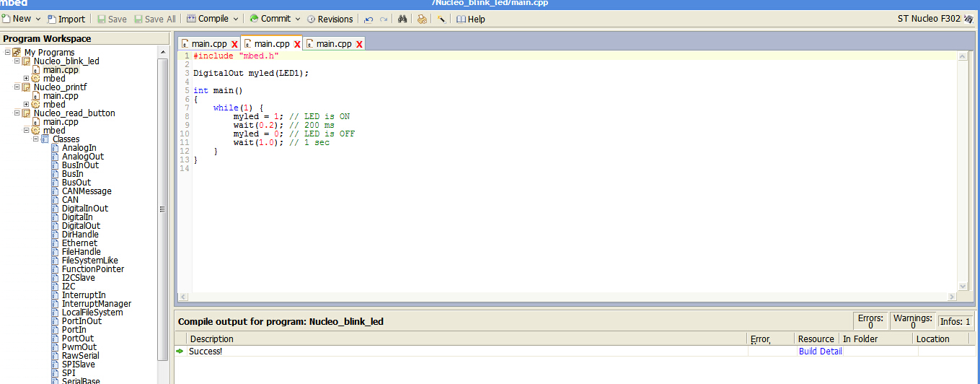Collapse mbed library under Nucleo_read_button
Screen dimensions: 980x384
click(x=26, y=131)
